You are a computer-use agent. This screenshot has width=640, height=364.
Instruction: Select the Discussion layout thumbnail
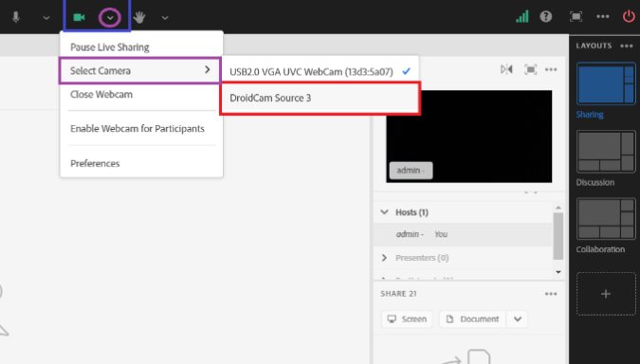tap(606, 152)
